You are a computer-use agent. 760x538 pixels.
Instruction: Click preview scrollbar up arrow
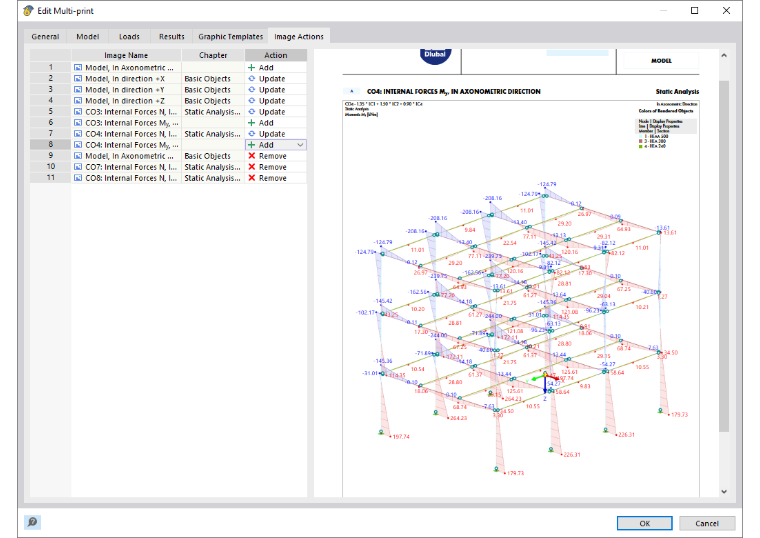724,55
